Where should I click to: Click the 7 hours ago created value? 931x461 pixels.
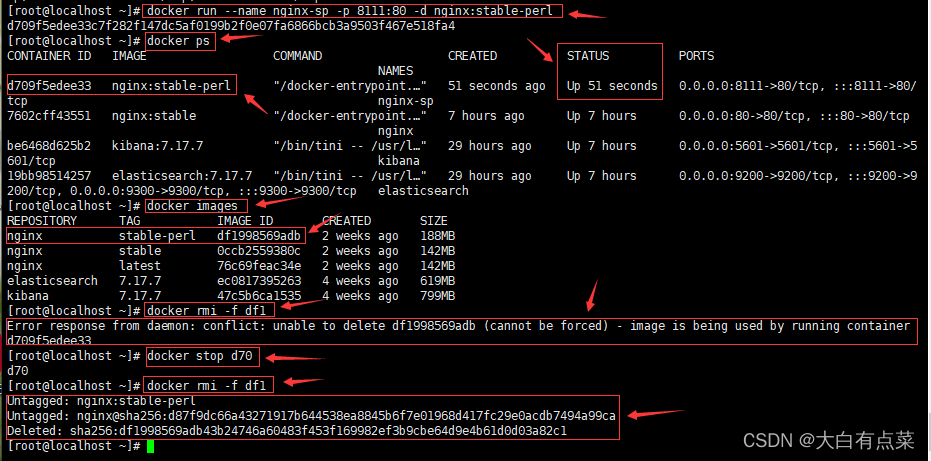pos(486,116)
